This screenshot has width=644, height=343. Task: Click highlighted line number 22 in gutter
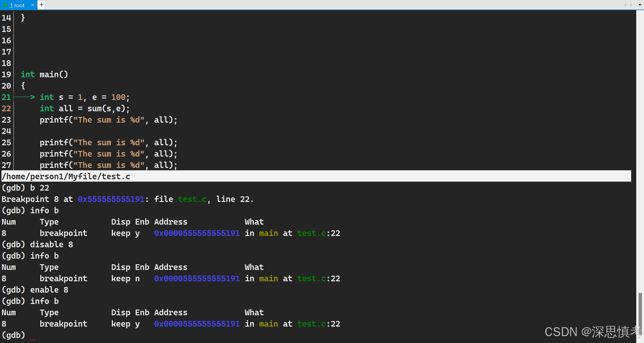[6, 108]
